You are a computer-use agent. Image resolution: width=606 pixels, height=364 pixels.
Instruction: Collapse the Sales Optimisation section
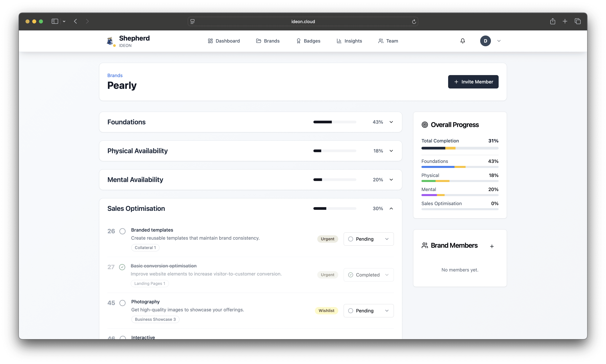point(391,208)
